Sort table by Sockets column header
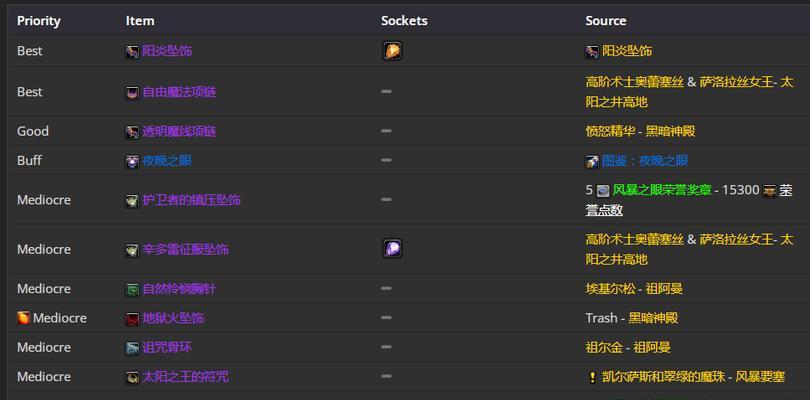The height and width of the screenshot is (400, 810). [x=404, y=21]
